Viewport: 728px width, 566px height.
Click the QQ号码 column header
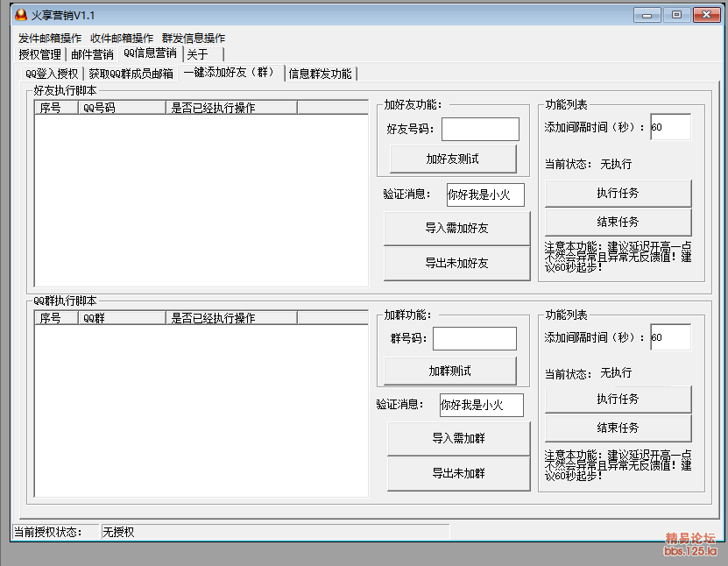click(x=122, y=108)
